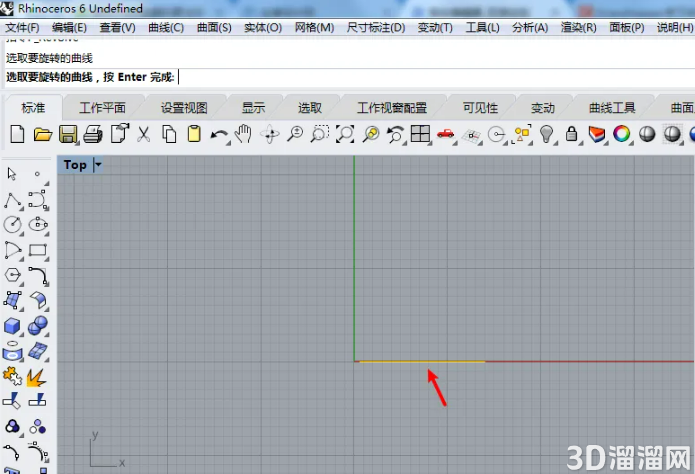Click the Undo view change icon
Screen dimensions: 695x474
coord(395,134)
